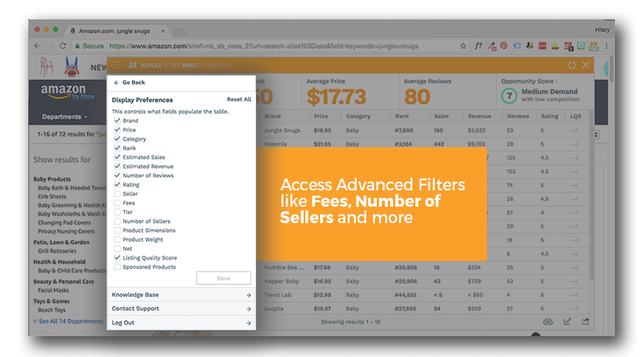The width and height of the screenshot is (644, 357).
Task: Open Contact Support entry
Action: 181,309
